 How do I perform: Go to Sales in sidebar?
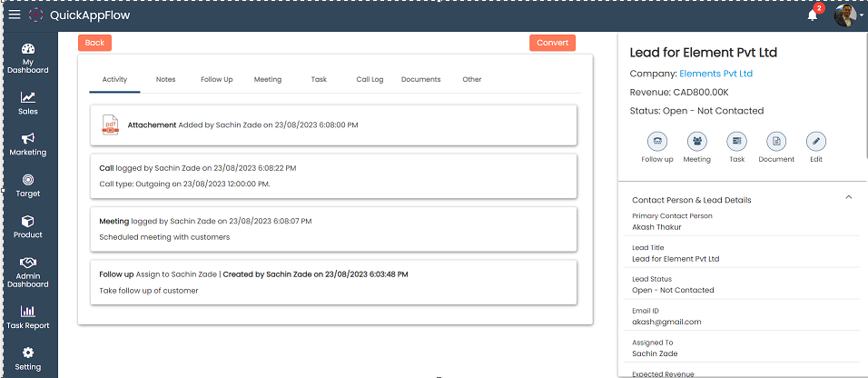coord(28,103)
